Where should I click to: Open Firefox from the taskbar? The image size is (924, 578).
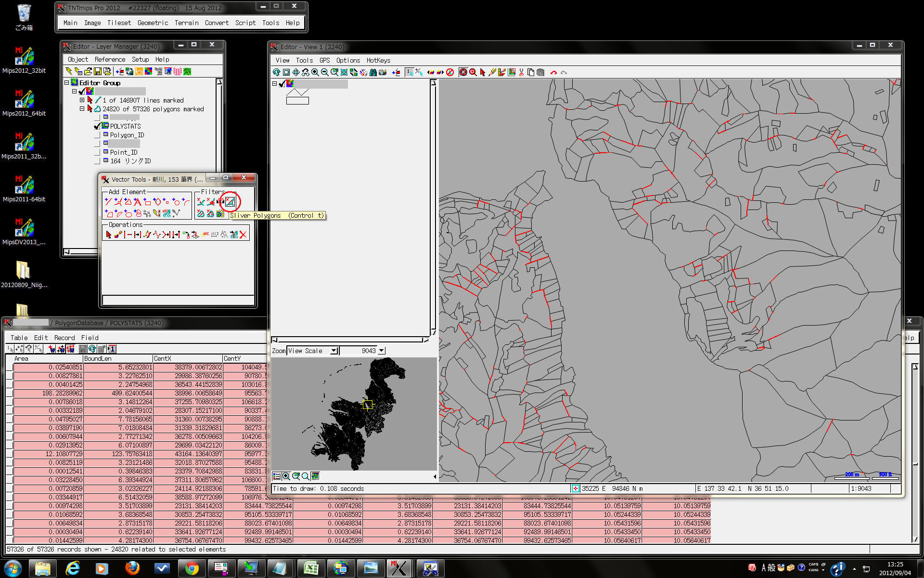click(132, 569)
